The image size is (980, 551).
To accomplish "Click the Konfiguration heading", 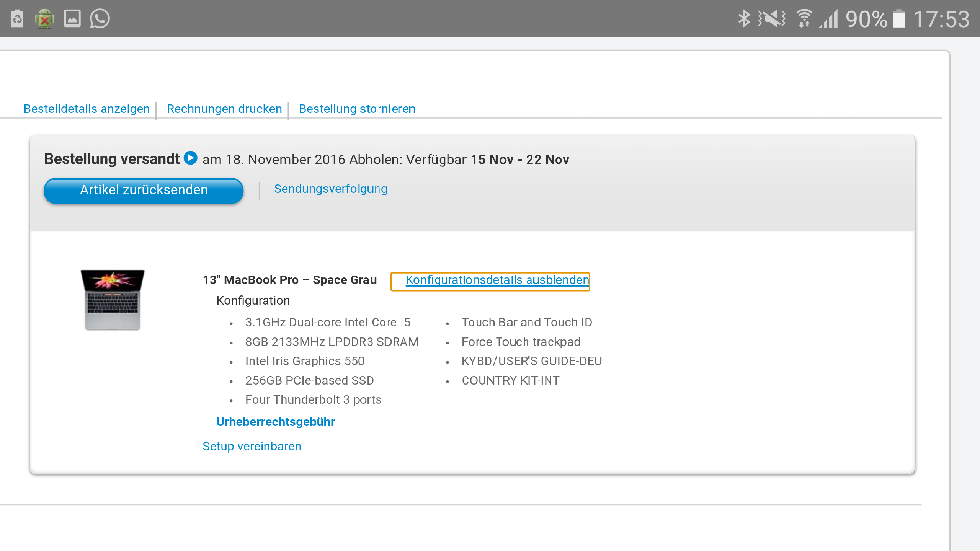I will click(x=253, y=301).
